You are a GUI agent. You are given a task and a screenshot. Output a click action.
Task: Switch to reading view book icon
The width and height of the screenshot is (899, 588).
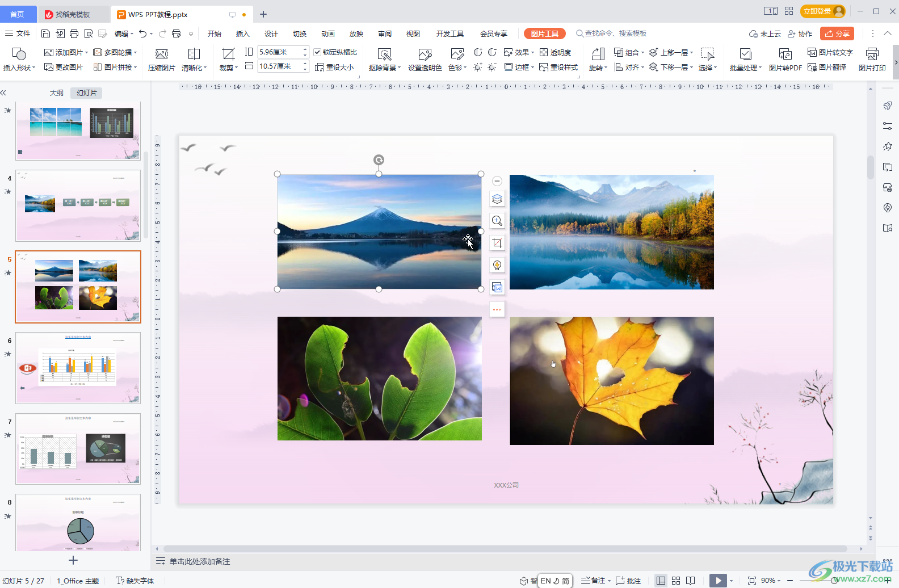pyautogui.click(x=690, y=581)
